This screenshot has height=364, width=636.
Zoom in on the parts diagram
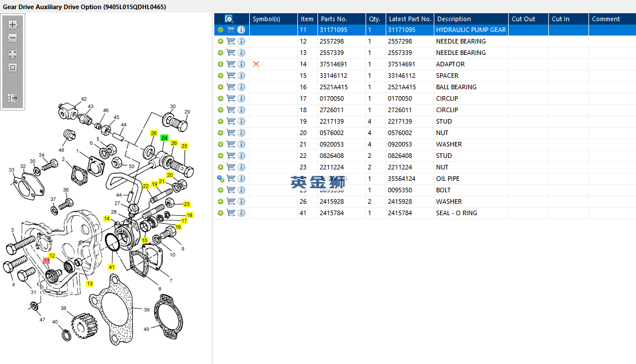(x=13, y=25)
